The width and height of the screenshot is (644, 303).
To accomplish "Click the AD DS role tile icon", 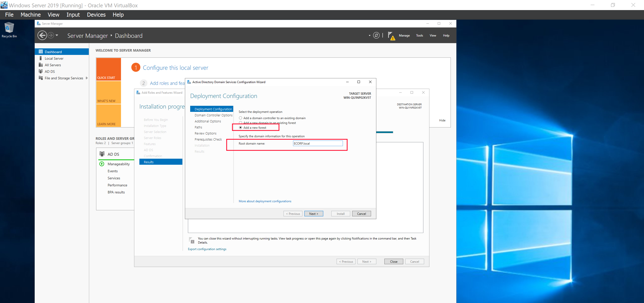I will pyautogui.click(x=102, y=154).
